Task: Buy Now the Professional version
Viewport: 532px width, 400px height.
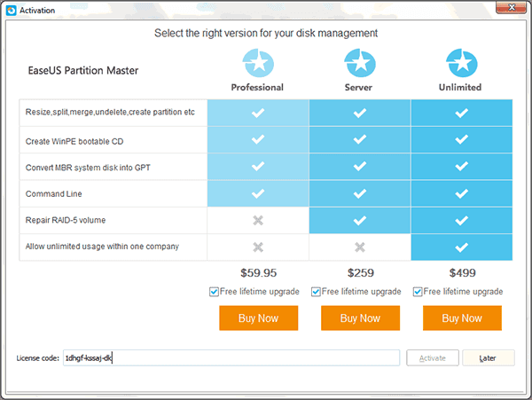Action: [258, 318]
